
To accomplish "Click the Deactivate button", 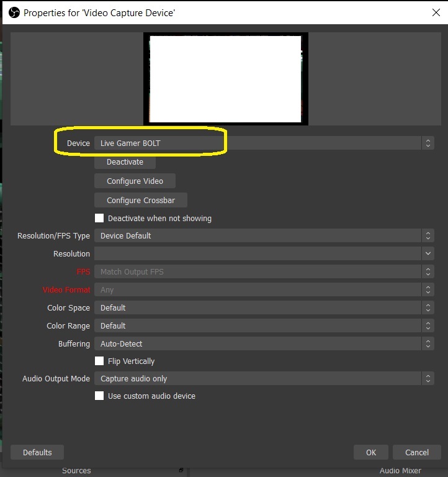I will 125,162.
